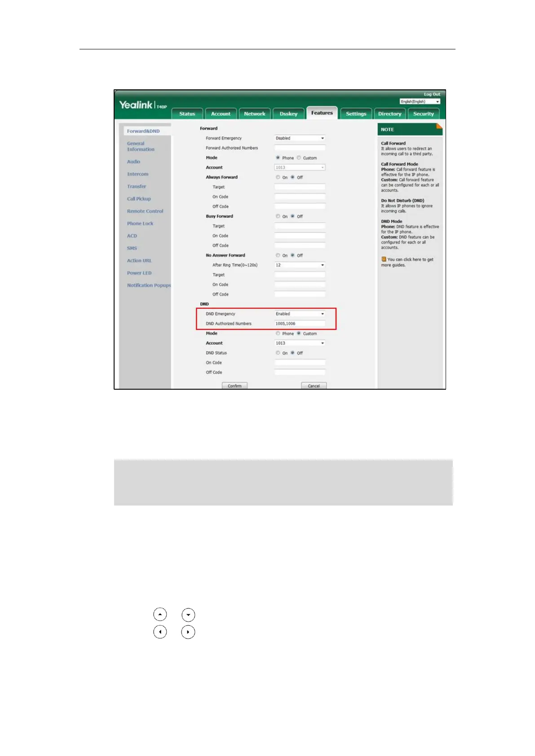This screenshot has width=535, height=756.
Task: Switch to the Settings tab
Action: pyautogui.click(x=356, y=114)
